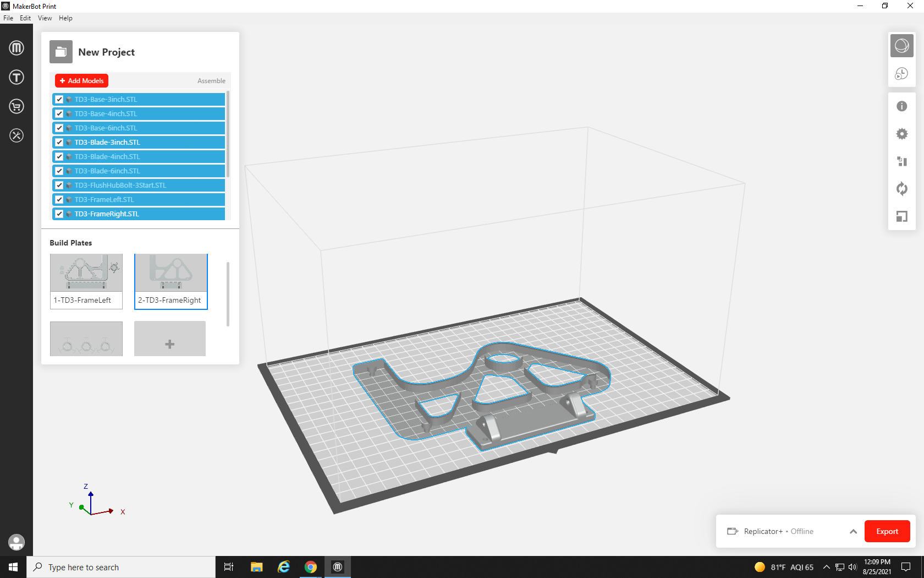Open notification center icon
Image resolution: width=924 pixels, height=578 pixels.
click(906, 567)
